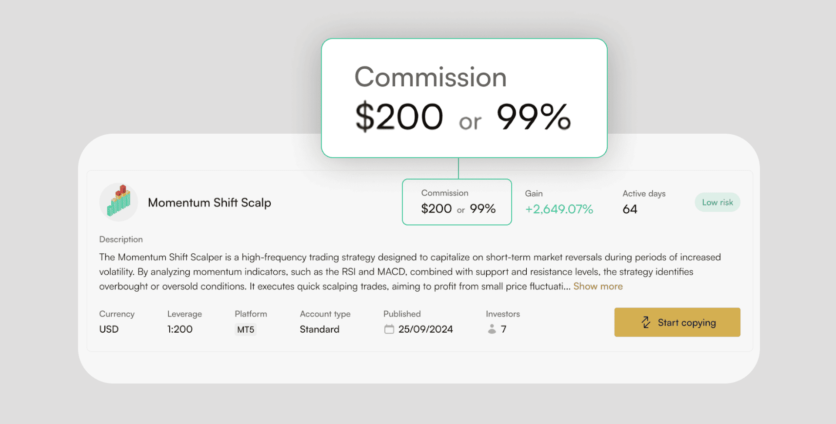Click the 99% value in large popup

533,118
